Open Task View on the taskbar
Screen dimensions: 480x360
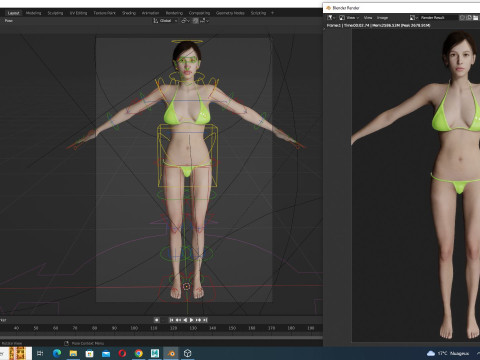click(x=40, y=353)
